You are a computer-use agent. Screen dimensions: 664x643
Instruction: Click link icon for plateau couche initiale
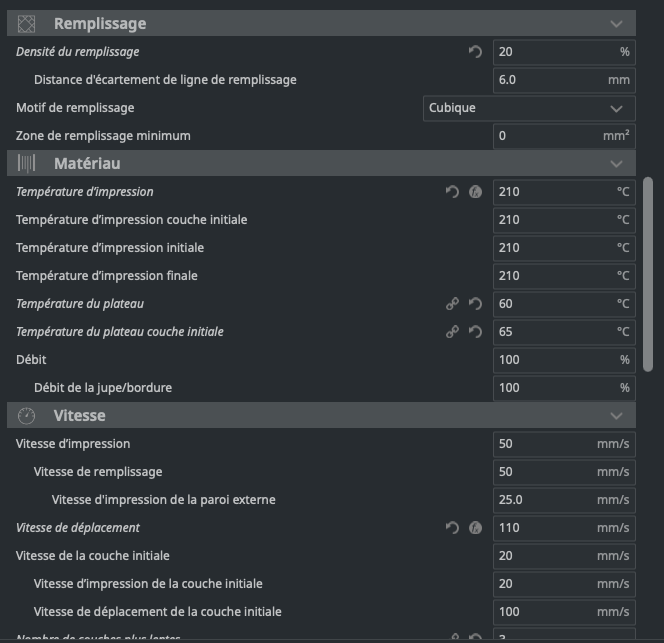click(452, 332)
